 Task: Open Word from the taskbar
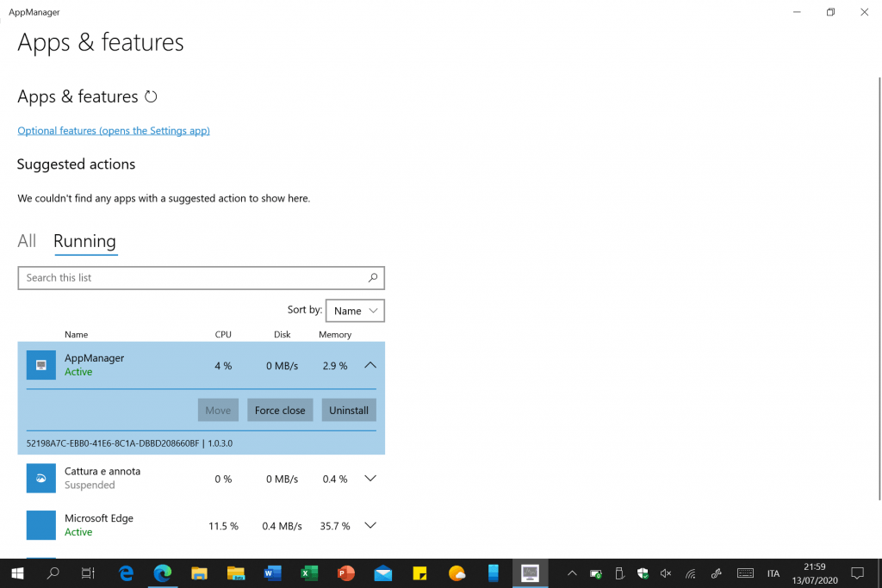click(273, 573)
